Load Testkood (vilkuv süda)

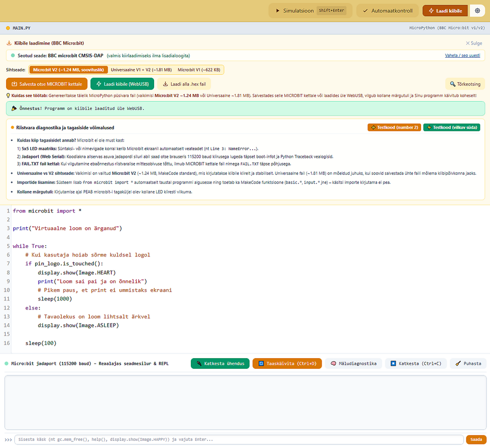point(452,127)
